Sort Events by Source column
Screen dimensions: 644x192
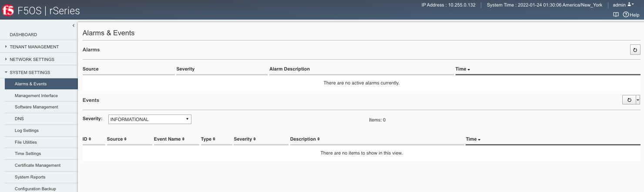(117, 139)
